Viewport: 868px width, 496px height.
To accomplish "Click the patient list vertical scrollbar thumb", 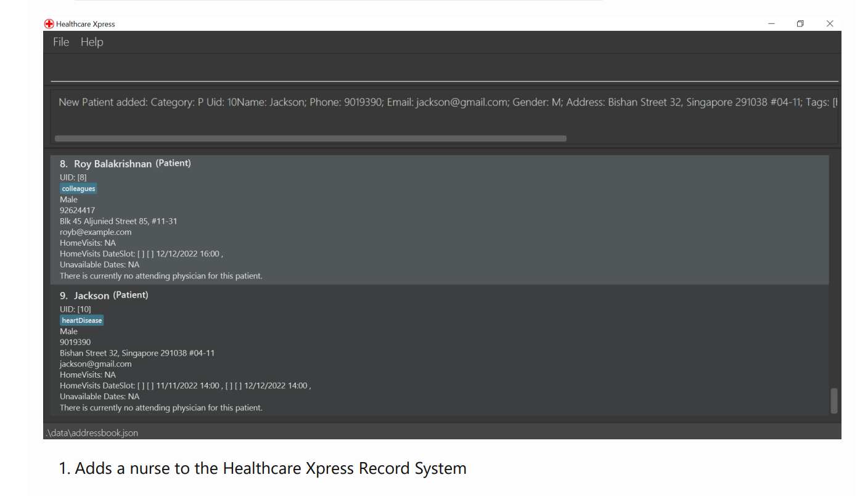I will point(834,400).
